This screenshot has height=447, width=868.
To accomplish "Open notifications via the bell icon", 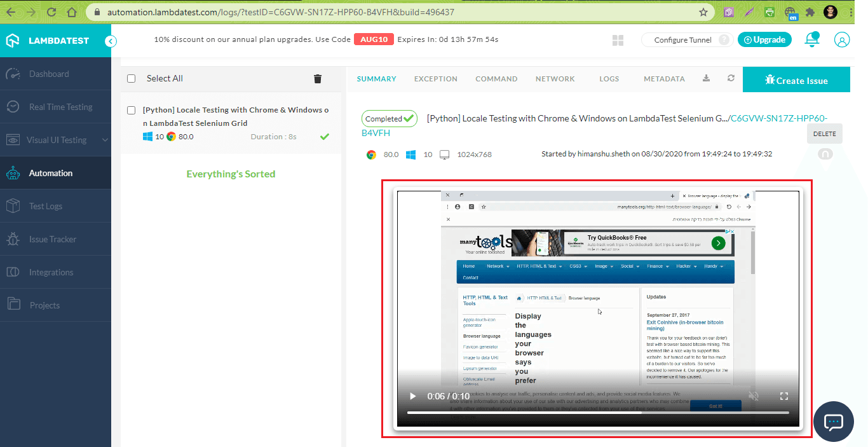I will (812, 39).
